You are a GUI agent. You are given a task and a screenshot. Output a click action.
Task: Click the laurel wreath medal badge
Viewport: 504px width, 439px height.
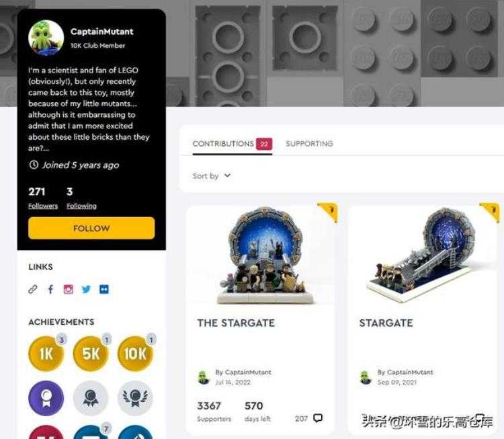(136, 398)
